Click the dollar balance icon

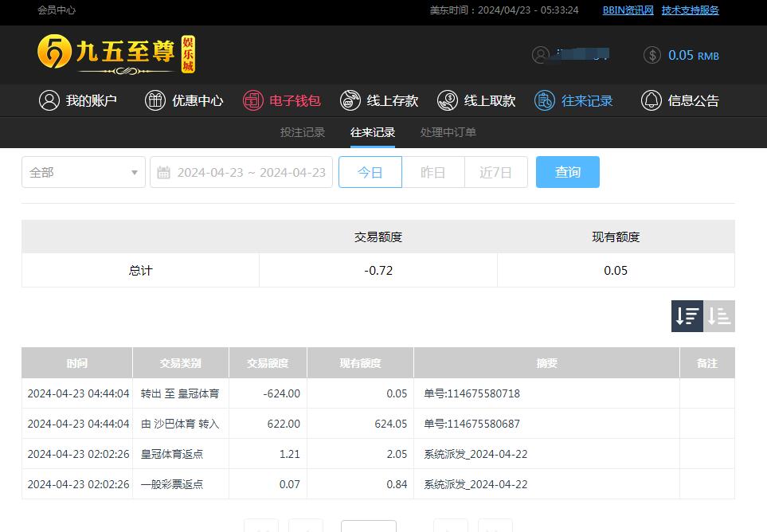coord(652,55)
